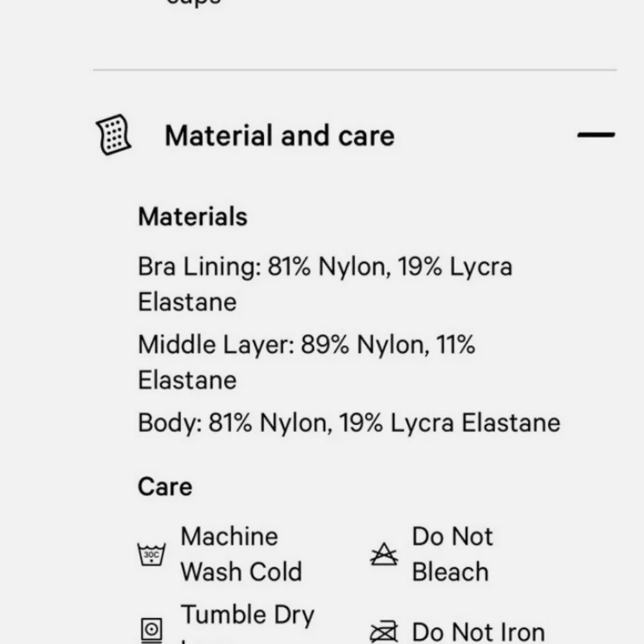Select the Machine Wash Cold label

(x=241, y=554)
